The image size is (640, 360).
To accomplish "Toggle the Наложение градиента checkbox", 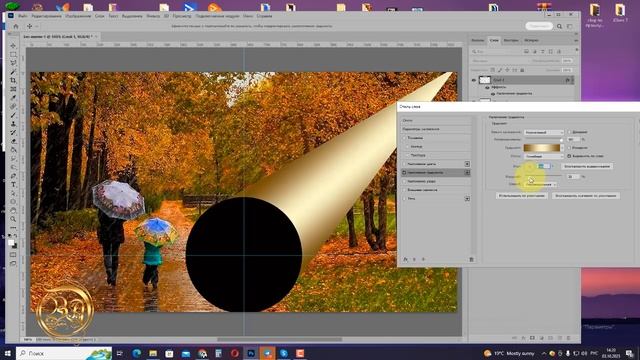I will [x=404, y=173].
